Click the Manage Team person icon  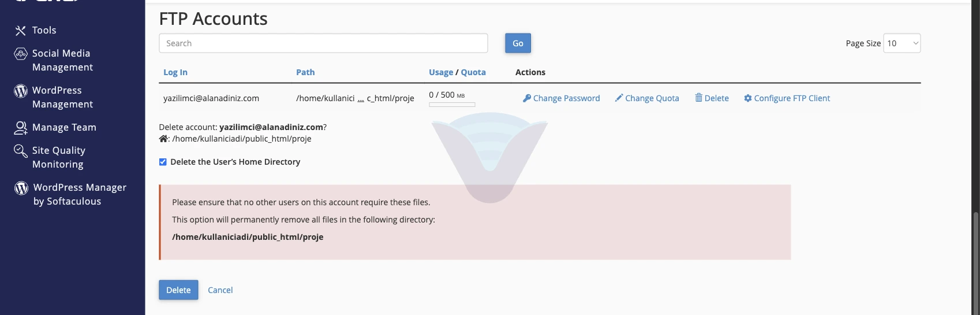(x=21, y=128)
